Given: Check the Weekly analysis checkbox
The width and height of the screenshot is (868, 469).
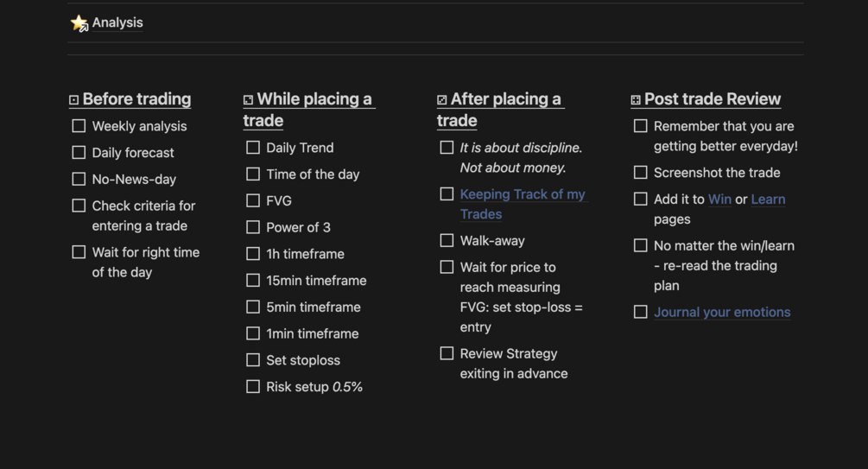Looking at the screenshot, I should pos(79,126).
